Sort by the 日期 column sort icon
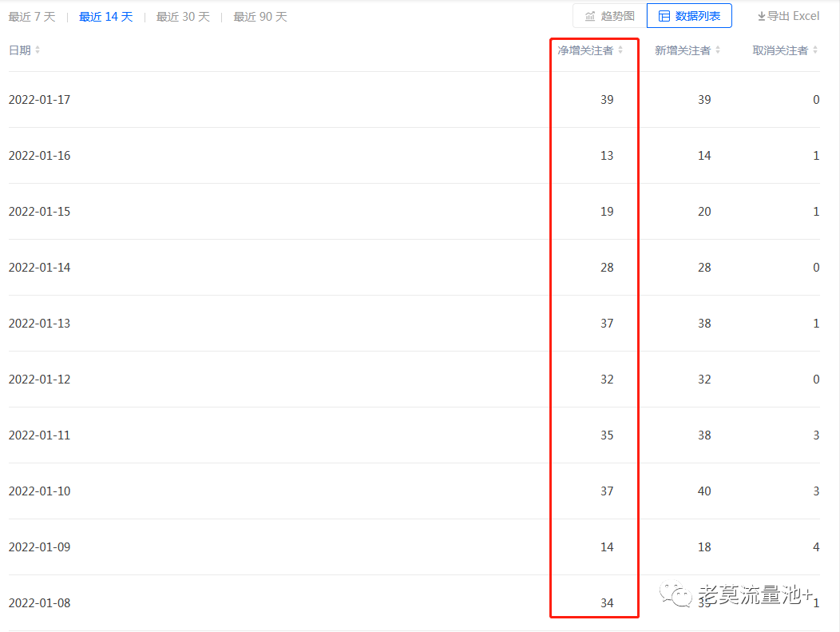The width and height of the screenshot is (840, 632). [38, 50]
